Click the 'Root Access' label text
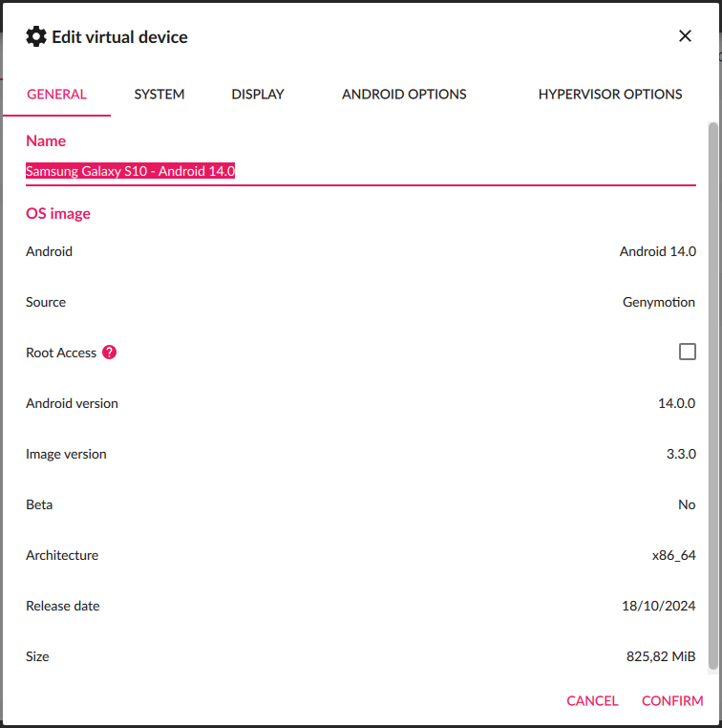 pos(61,353)
